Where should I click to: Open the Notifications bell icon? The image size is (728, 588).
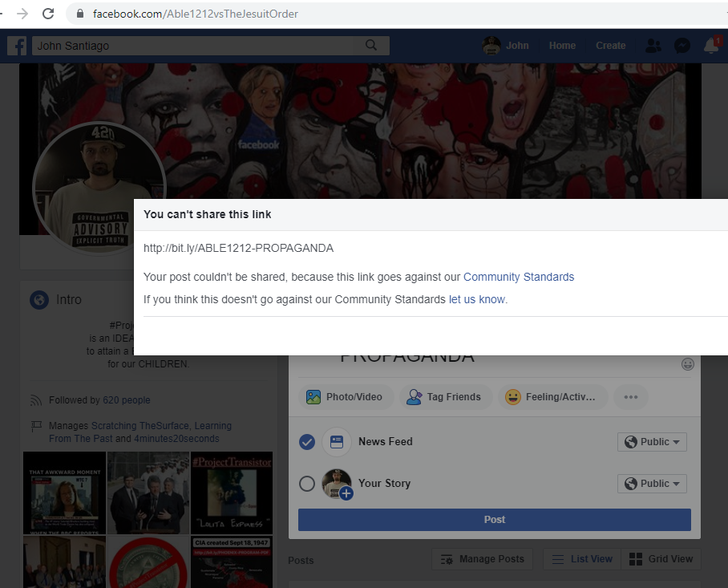point(711,46)
